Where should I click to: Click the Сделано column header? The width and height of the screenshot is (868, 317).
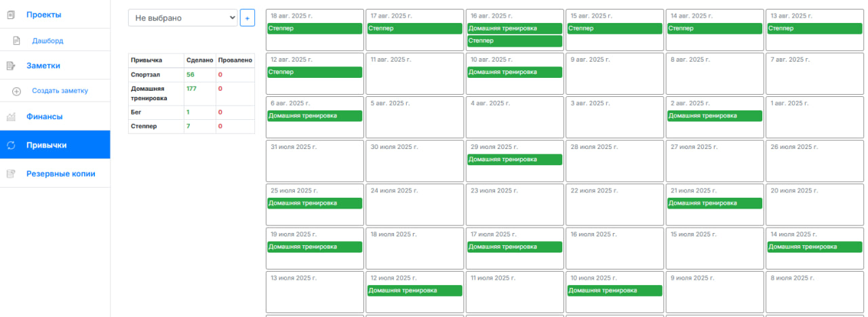pyautogui.click(x=199, y=60)
